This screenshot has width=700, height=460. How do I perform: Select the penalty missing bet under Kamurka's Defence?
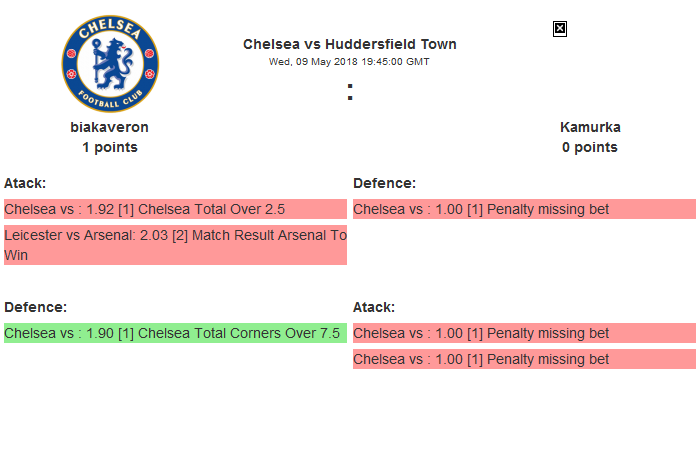pyautogui.click(x=523, y=209)
